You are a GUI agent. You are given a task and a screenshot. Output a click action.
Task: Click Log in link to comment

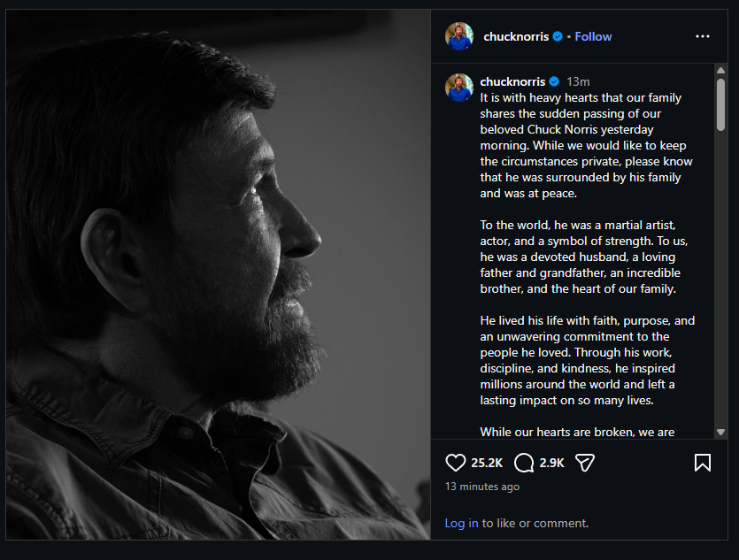(461, 523)
